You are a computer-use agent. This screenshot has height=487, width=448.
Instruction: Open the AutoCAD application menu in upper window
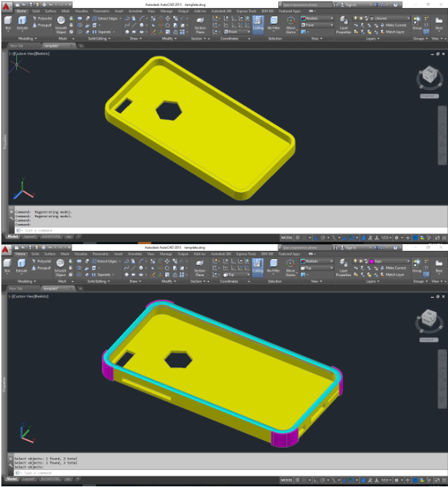coord(7,5)
